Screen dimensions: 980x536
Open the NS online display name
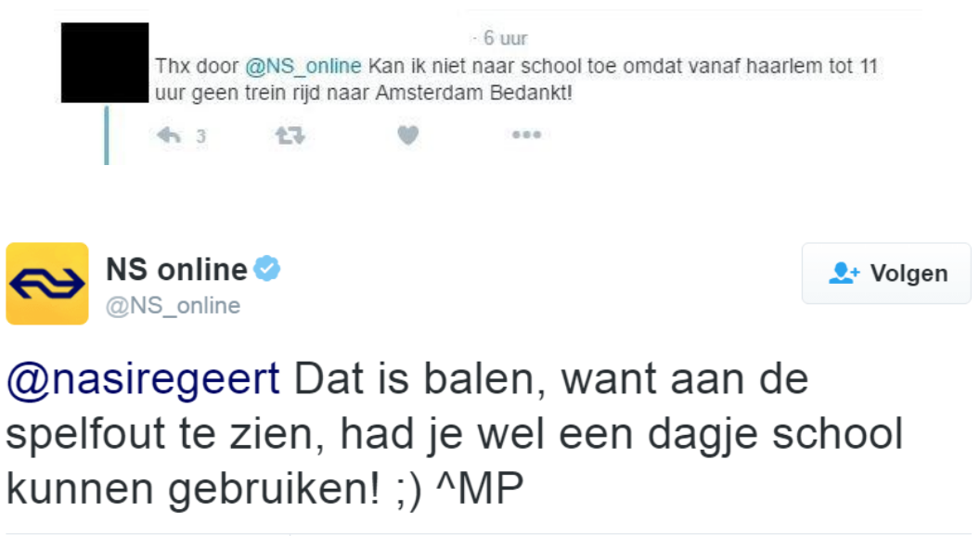tap(176, 270)
